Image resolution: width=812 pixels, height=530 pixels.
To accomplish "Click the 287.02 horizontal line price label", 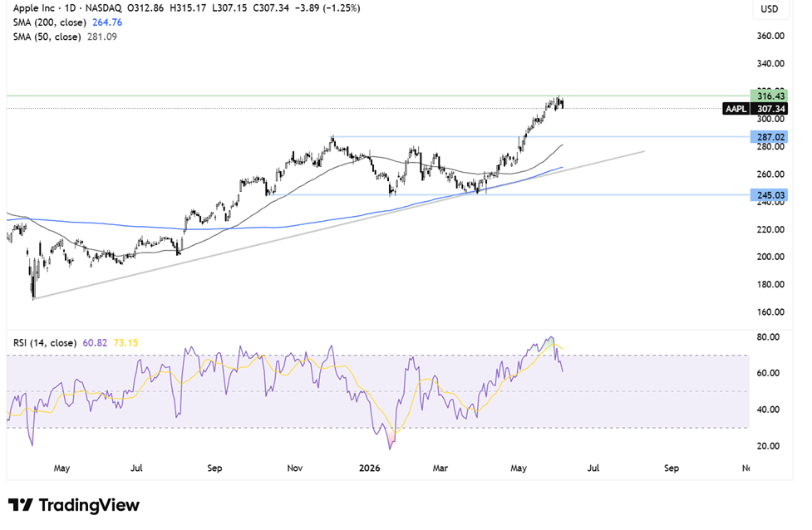I will point(770,137).
